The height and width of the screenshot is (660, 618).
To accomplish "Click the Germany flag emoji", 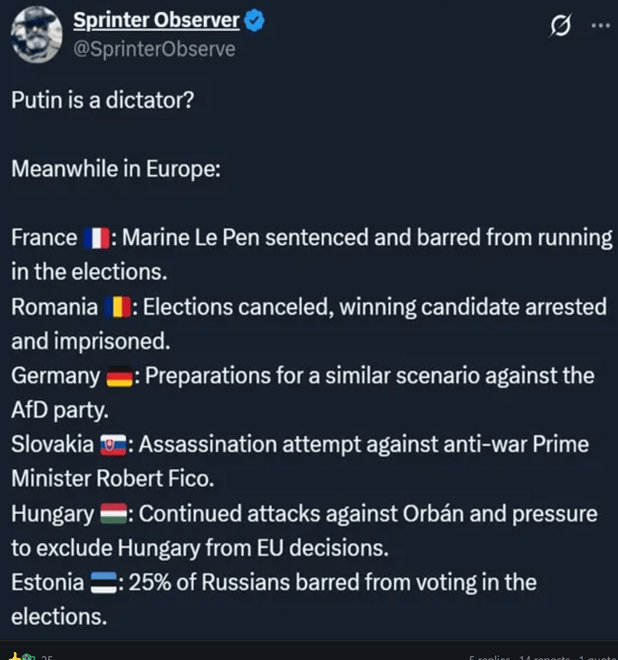I will (x=119, y=376).
